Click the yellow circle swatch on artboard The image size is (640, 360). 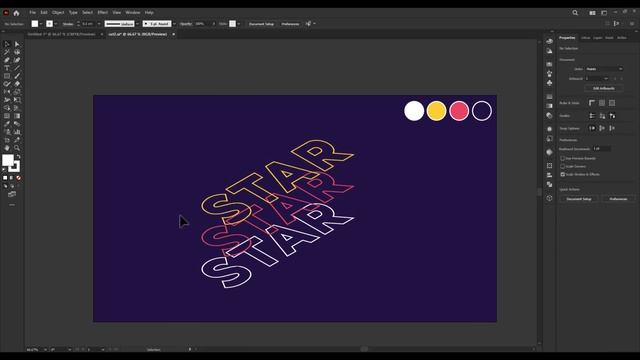(x=436, y=111)
